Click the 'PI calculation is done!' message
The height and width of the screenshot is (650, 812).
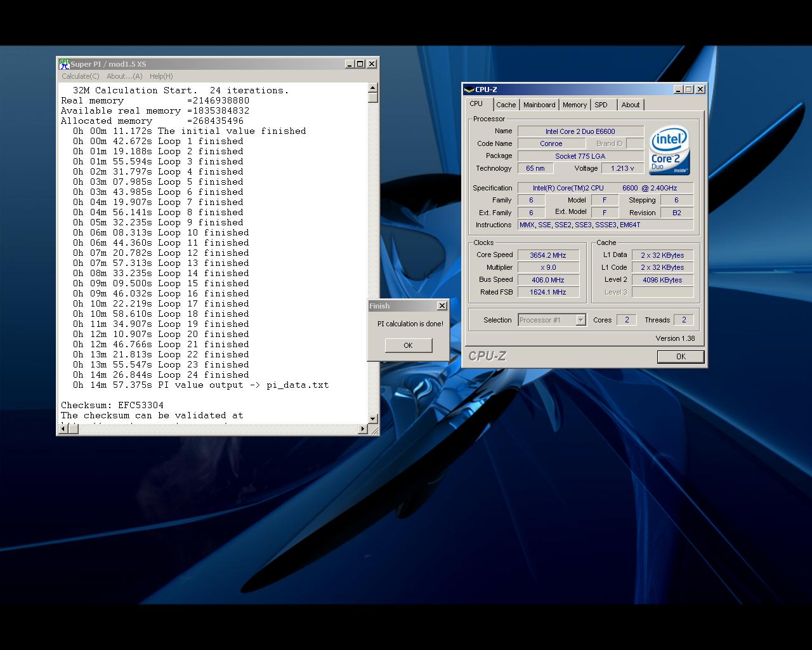(x=410, y=324)
